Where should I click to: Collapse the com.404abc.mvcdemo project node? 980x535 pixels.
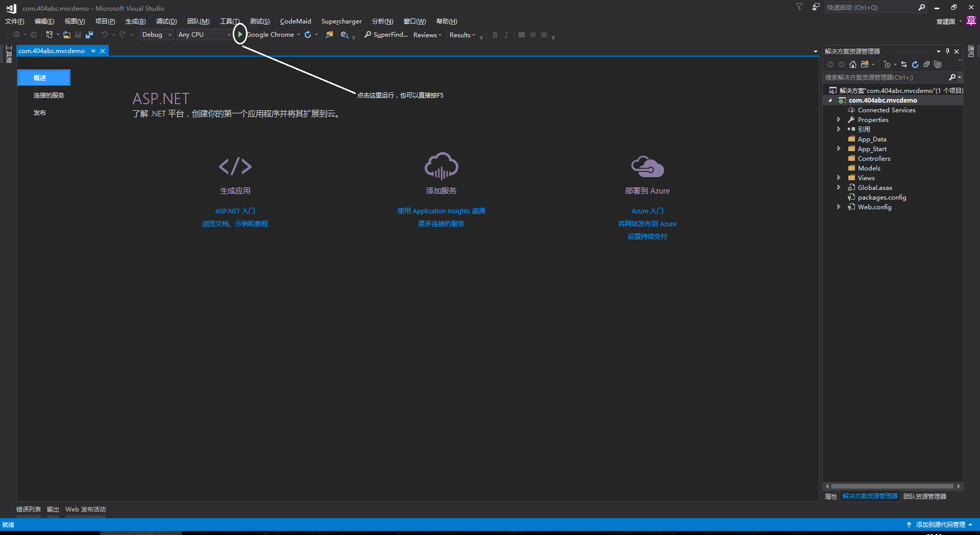click(x=830, y=100)
